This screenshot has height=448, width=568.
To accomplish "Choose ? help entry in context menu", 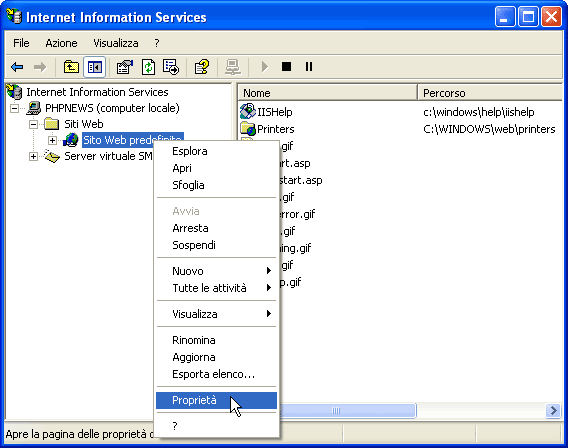I will [x=217, y=426].
